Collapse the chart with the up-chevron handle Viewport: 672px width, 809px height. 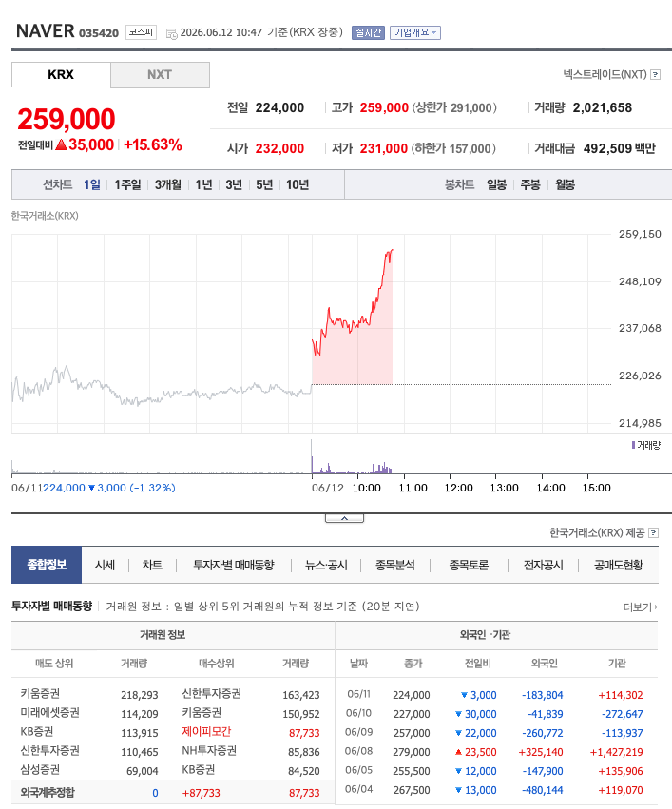tap(344, 518)
